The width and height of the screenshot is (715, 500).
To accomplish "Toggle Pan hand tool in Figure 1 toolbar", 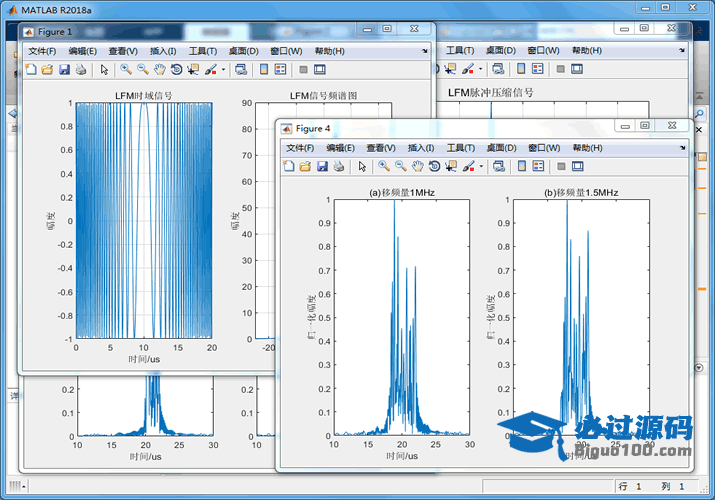I will (x=160, y=70).
